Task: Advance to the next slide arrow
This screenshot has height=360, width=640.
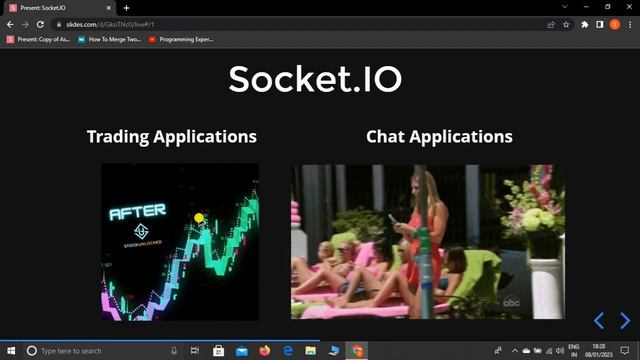Action: pos(624,321)
